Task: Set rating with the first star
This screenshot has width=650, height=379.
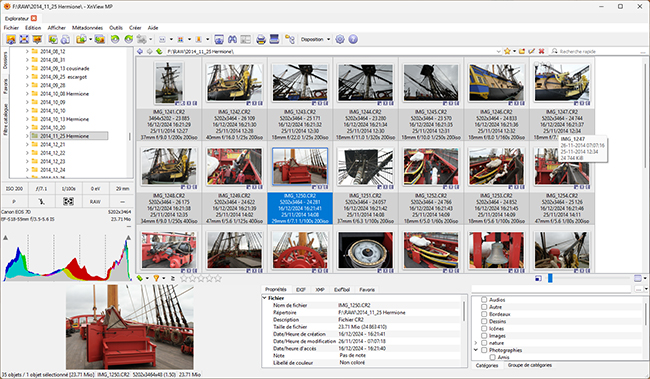Action: [184, 278]
